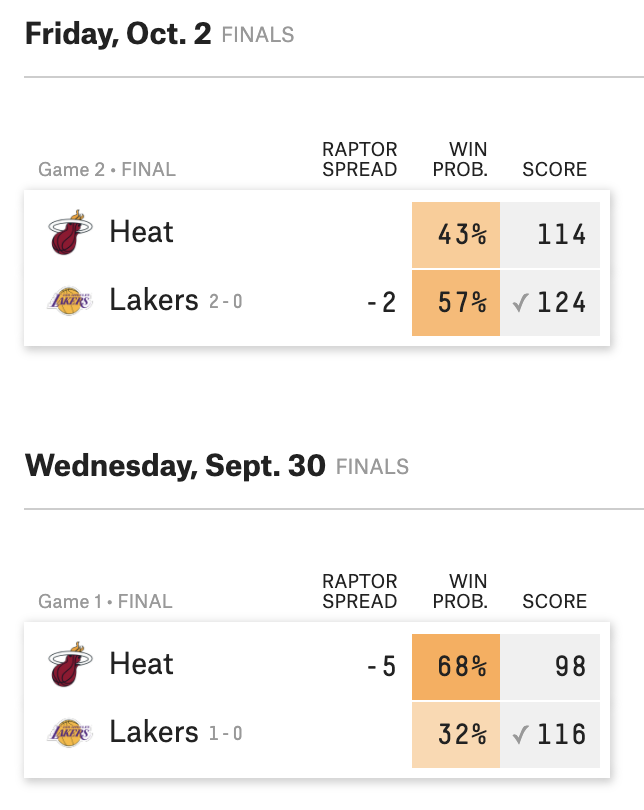Select the Lakers team name in Game 2
Screen dimensions: 644x810
tap(154, 299)
